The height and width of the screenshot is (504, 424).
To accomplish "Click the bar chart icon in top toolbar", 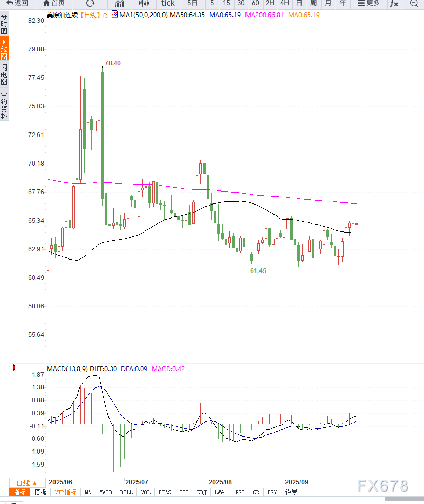I will 119,3.
